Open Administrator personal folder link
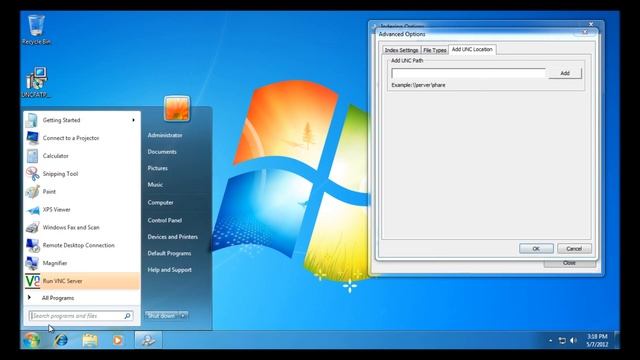This screenshot has width=640, height=360. point(165,135)
